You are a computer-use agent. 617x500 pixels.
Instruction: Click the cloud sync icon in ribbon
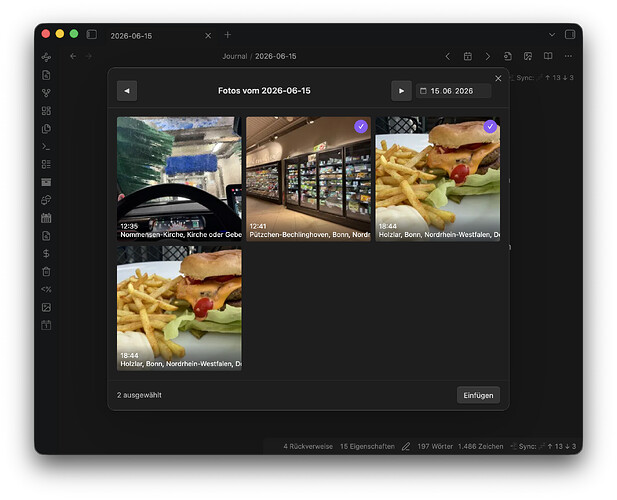tap(46, 200)
